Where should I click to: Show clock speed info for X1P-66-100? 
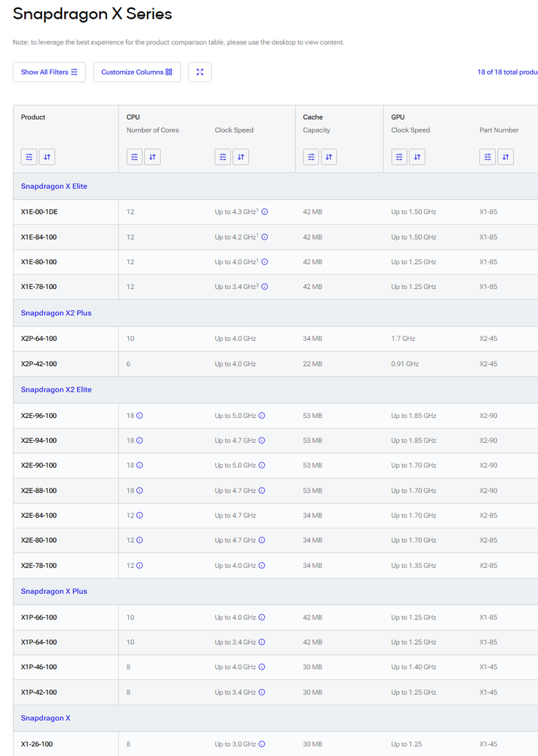click(x=262, y=617)
